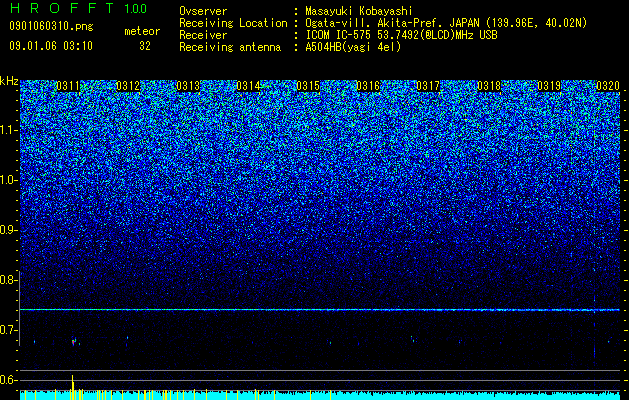This screenshot has height=400, width=629.
Task: Click the 0314 time marker
Action: point(248,86)
